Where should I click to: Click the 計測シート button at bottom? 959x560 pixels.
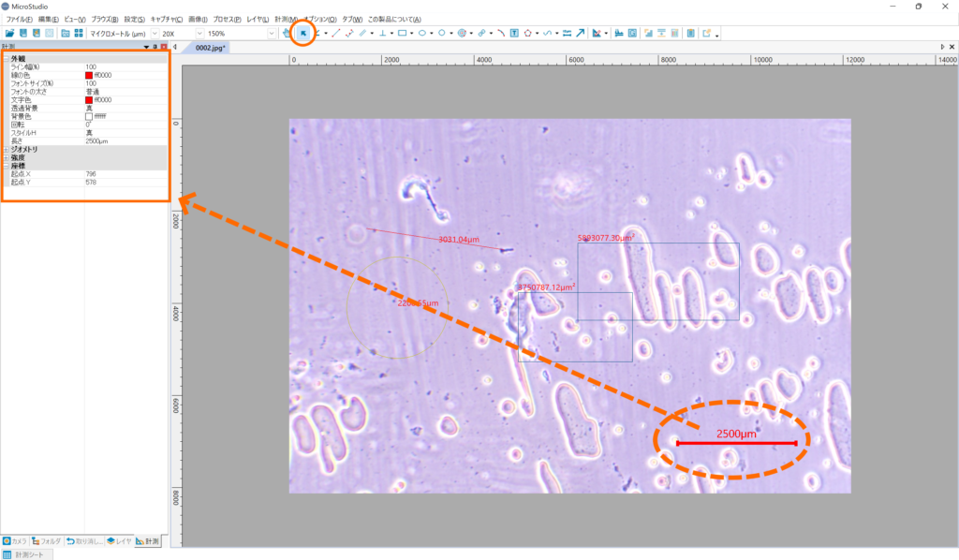[x=27, y=554]
